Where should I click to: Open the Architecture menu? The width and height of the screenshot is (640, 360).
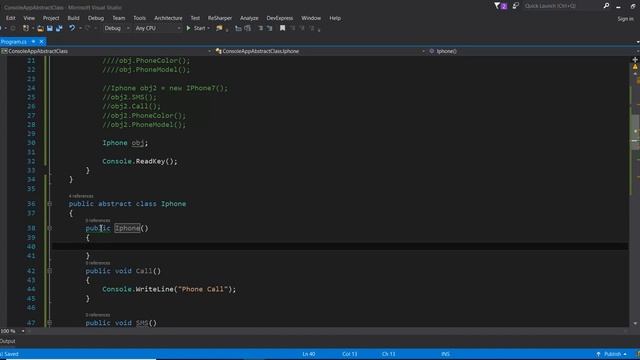point(168,18)
